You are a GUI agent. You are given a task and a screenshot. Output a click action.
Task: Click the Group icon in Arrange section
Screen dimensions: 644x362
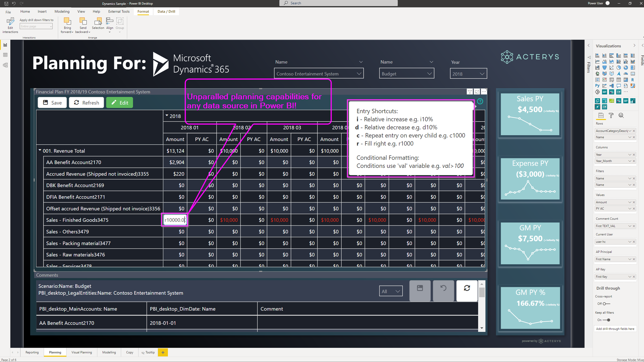[x=119, y=24]
